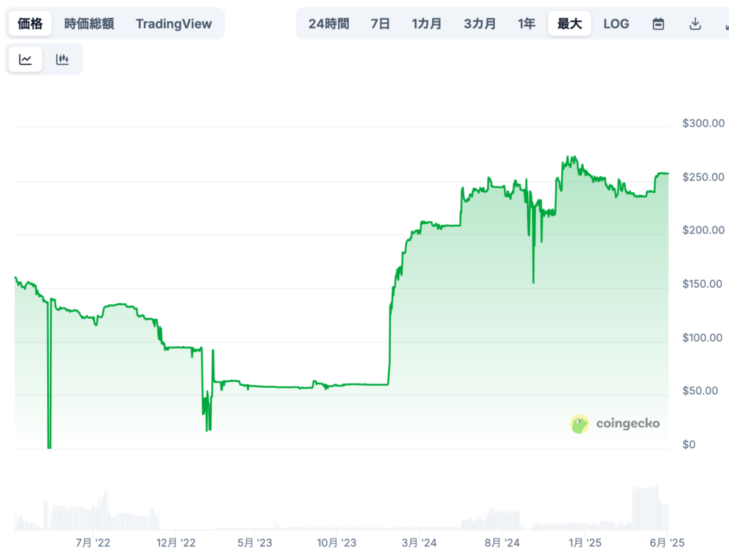The width and height of the screenshot is (729, 560).
Task: Switch to candlestick chart icon
Action: coord(63,60)
